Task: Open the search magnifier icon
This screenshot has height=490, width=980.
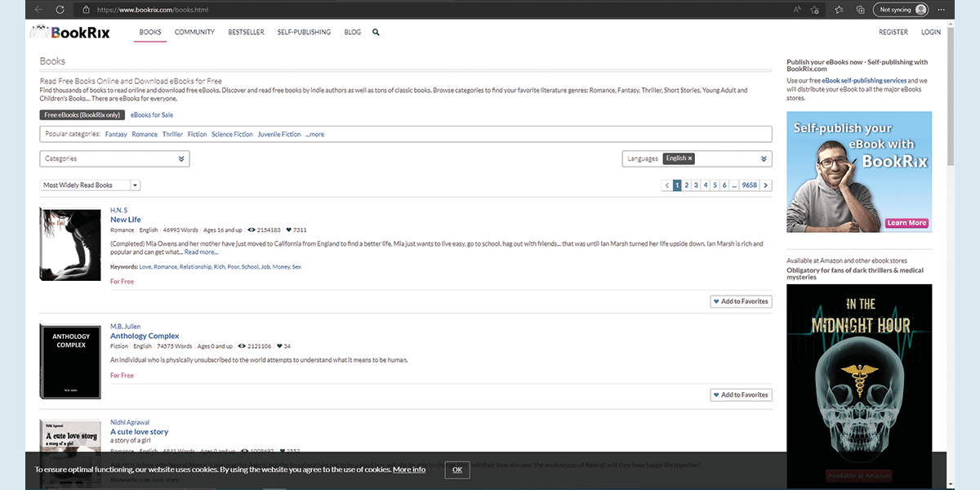Action: 376,32
